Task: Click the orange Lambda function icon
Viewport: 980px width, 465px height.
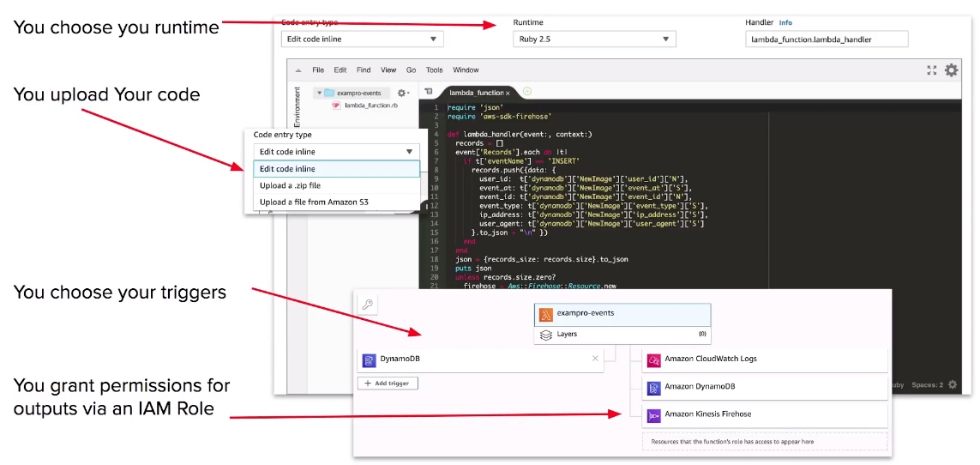Action: (x=546, y=313)
